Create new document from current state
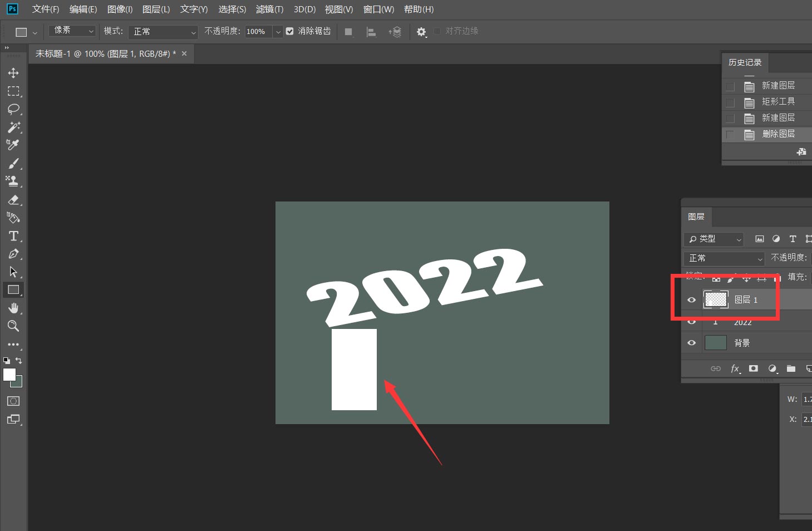Image resolution: width=812 pixels, height=531 pixels. click(x=801, y=151)
